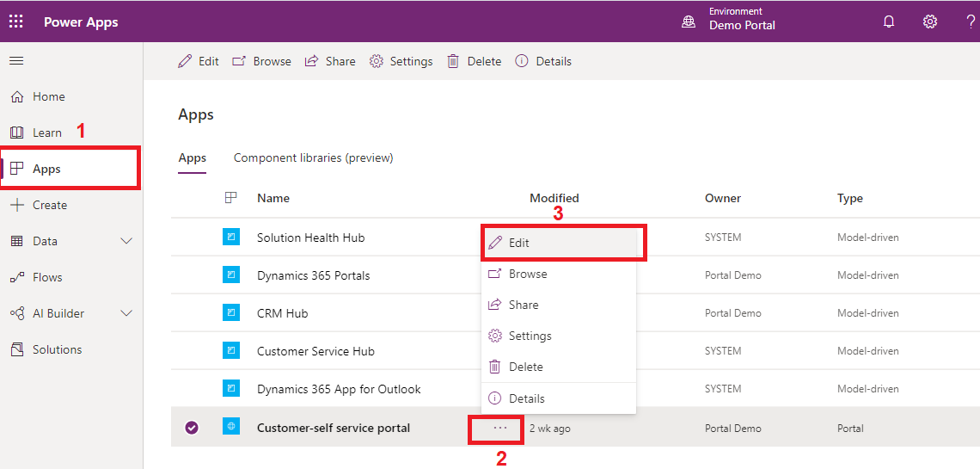Image resolution: width=980 pixels, height=469 pixels.
Task: Click the AI Builder icon in sidebar
Action: 17,313
